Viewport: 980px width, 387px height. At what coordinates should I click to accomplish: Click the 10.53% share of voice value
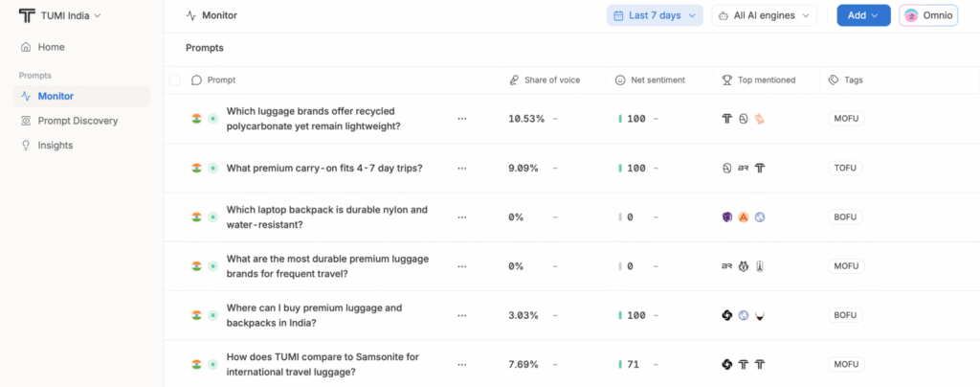526,119
